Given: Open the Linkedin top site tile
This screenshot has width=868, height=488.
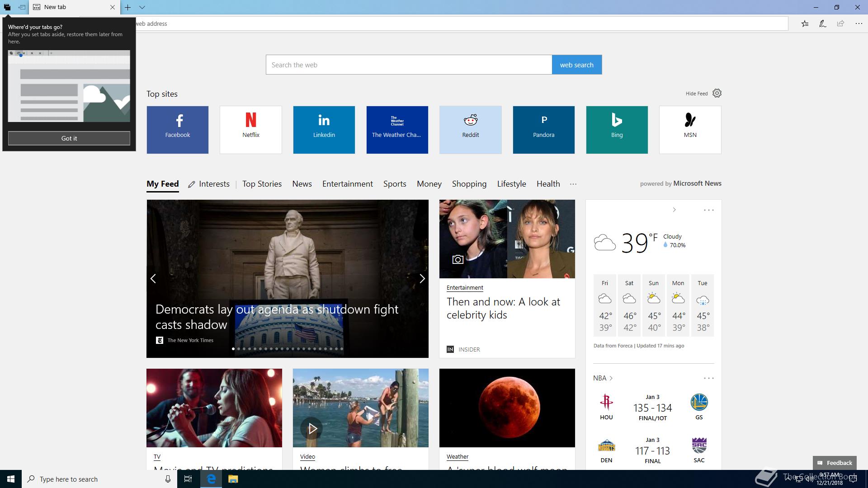Looking at the screenshot, I should tap(324, 130).
